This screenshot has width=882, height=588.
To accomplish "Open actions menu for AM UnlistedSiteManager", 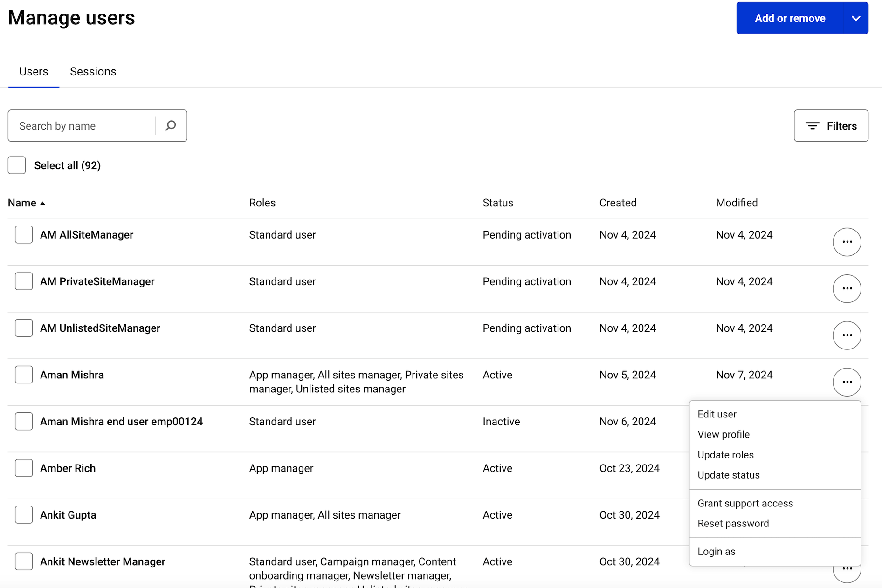I will coord(847,335).
